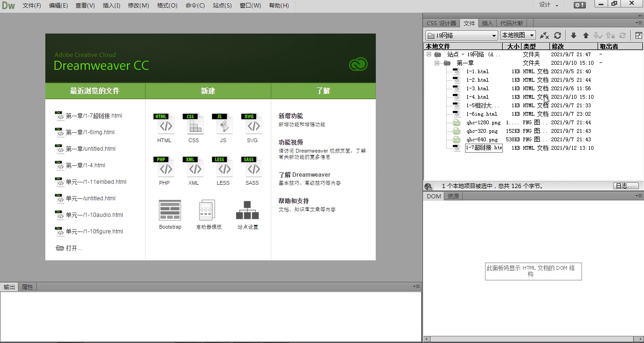Click the sync settings icon in title bar
Viewport: 644px width, 343px height.
(x=580, y=5)
